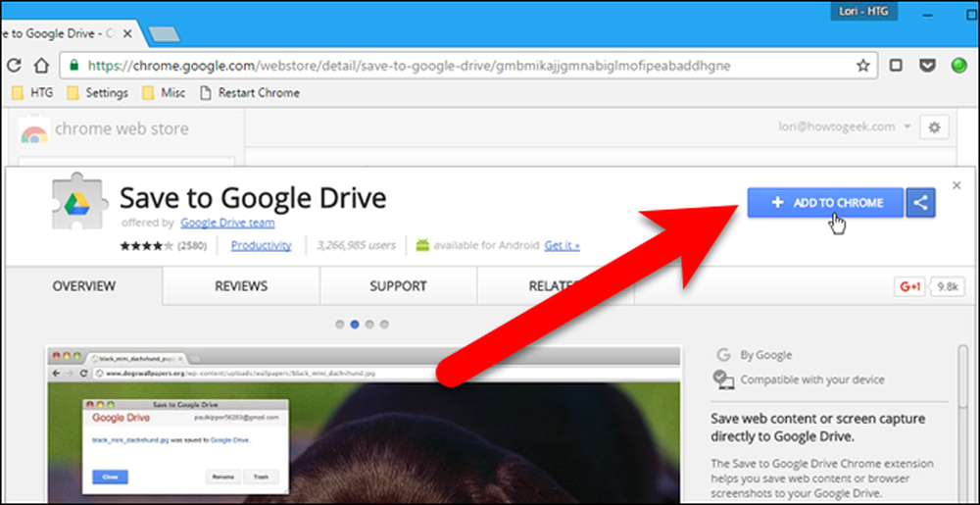Select the fourth screenshot carousel dot
This screenshot has width=980, height=505.
(384, 325)
